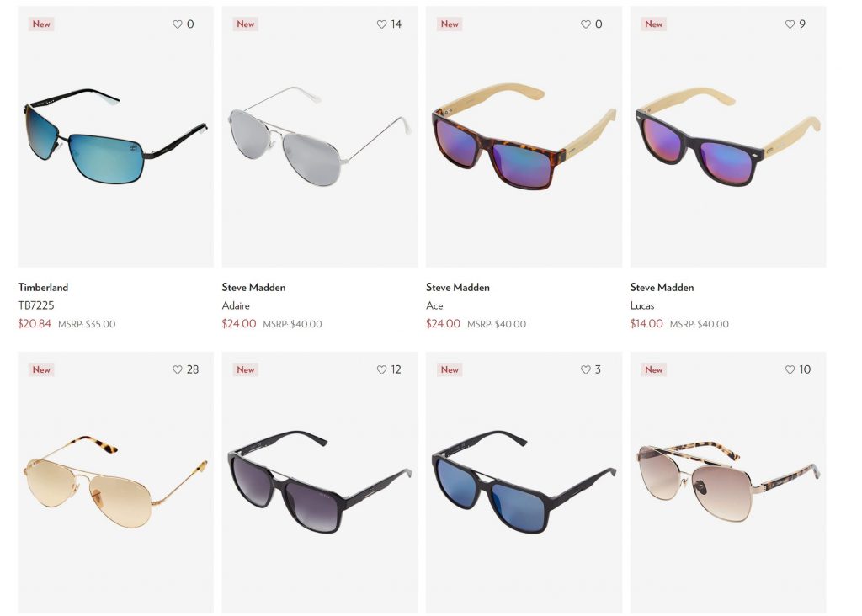This screenshot has width=862, height=616.
Task: Open the Lucas product title
Action: point(642,305)
